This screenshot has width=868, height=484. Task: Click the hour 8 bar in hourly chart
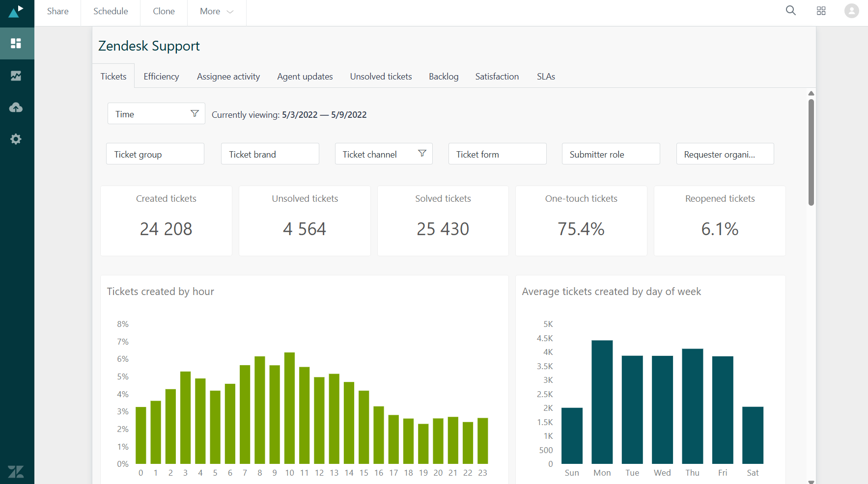pos(260,410)
